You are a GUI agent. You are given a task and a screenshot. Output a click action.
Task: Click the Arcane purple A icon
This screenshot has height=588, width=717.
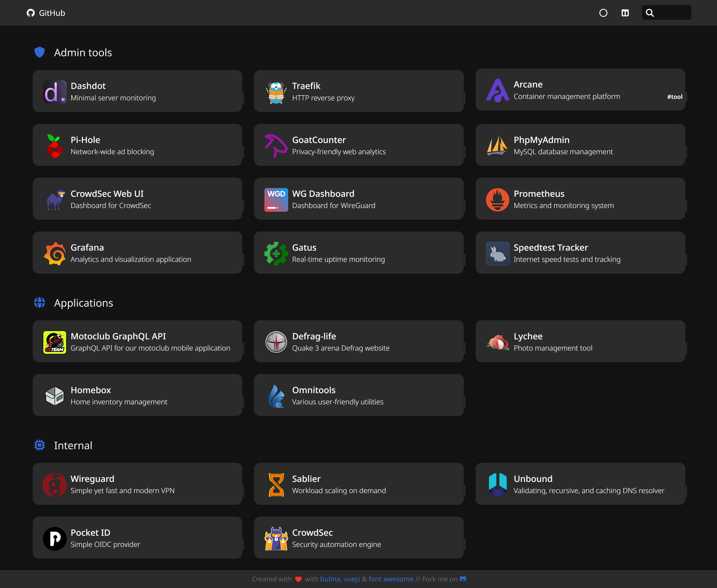[497, 90]
